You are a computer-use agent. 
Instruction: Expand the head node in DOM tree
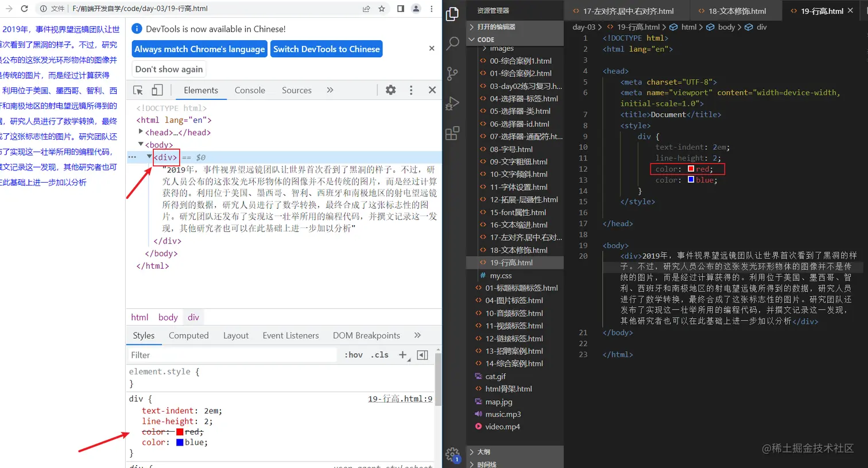[141, 132]
